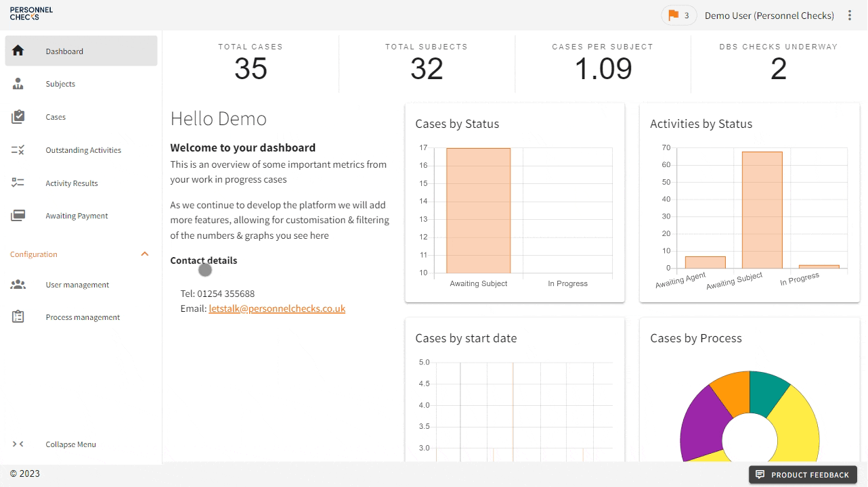
Task: Click the © 2023 footer text
Action: [x=25, y=473]
